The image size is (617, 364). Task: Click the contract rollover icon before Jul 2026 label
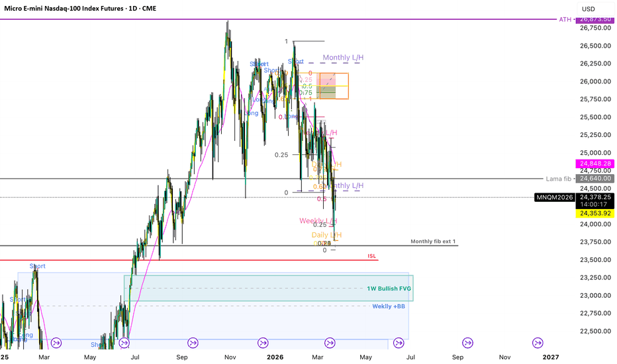click(399, 343)
